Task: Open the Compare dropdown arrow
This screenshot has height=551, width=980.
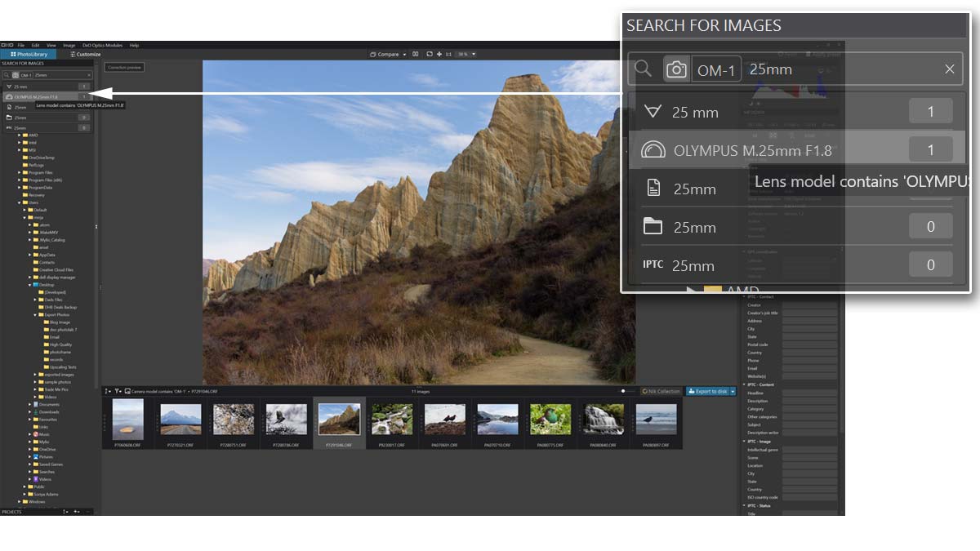Action: tap(404, 55)
